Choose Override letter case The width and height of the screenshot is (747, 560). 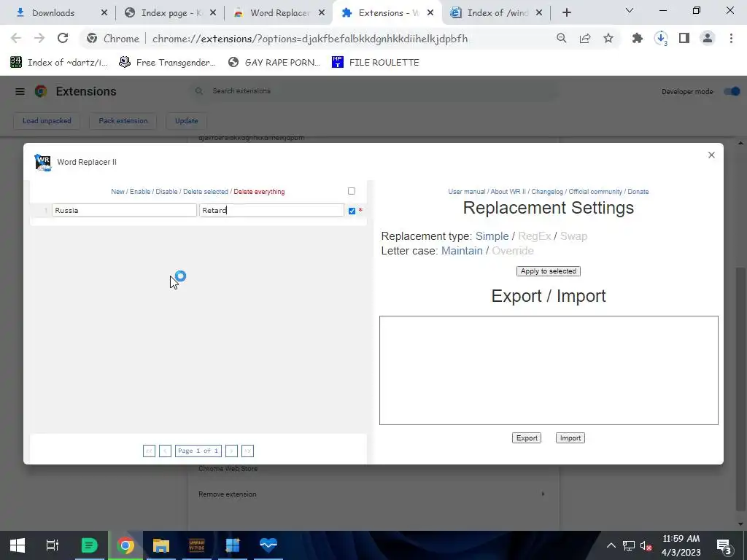[x=513, y=251]
